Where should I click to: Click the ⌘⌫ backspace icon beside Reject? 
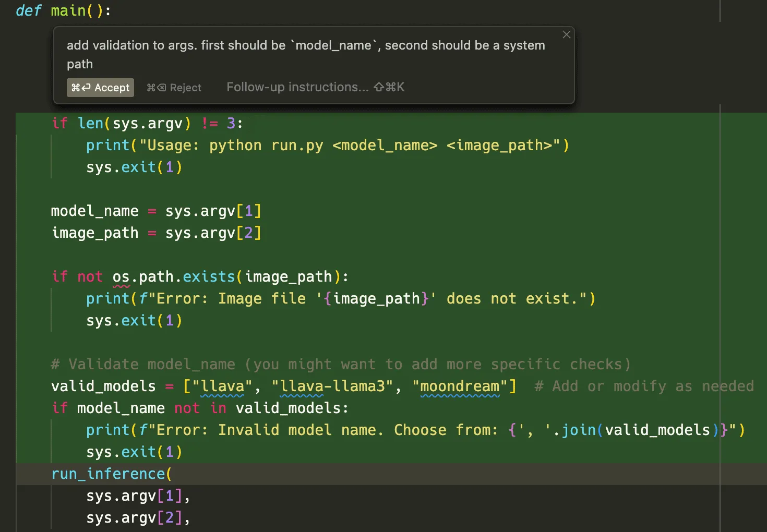157,87
